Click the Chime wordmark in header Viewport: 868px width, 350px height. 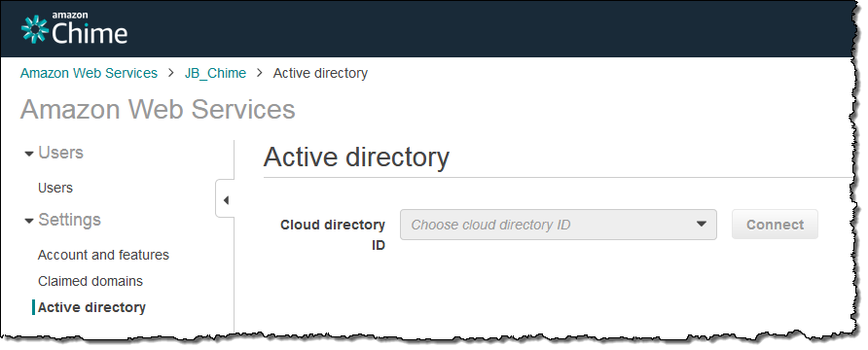(90, 33)
